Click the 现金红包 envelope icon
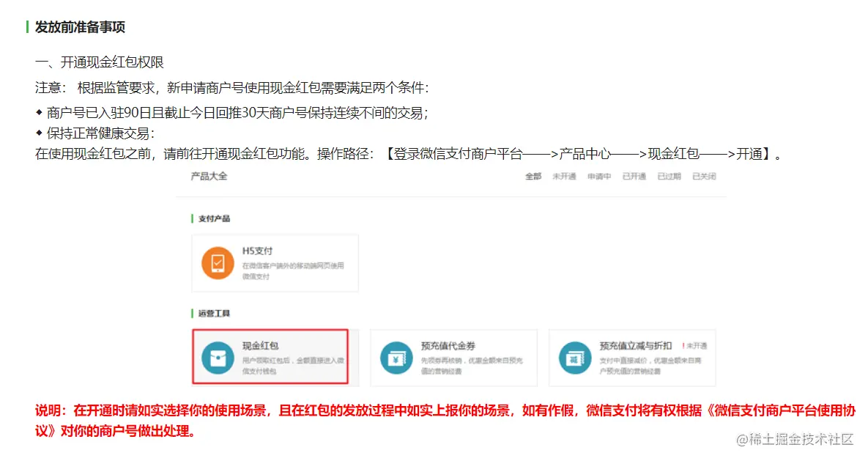Image resolution: width=868 pixels, height=461 pixels. (218, 358)
